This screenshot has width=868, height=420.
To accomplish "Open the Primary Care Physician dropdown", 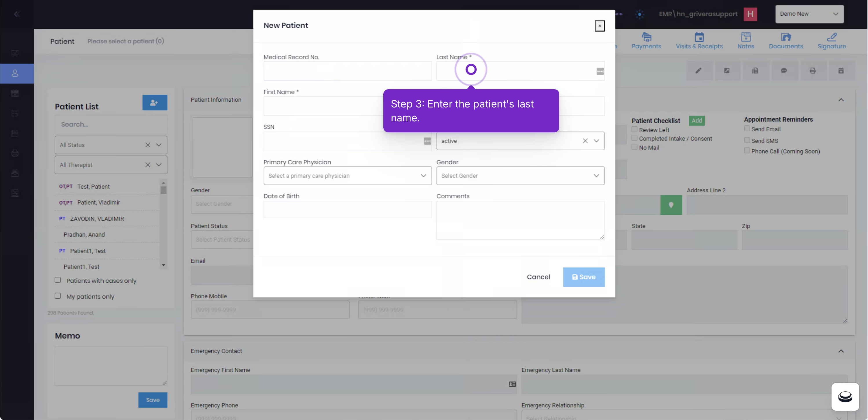I will pyautogui.click(x=347, y=176).
